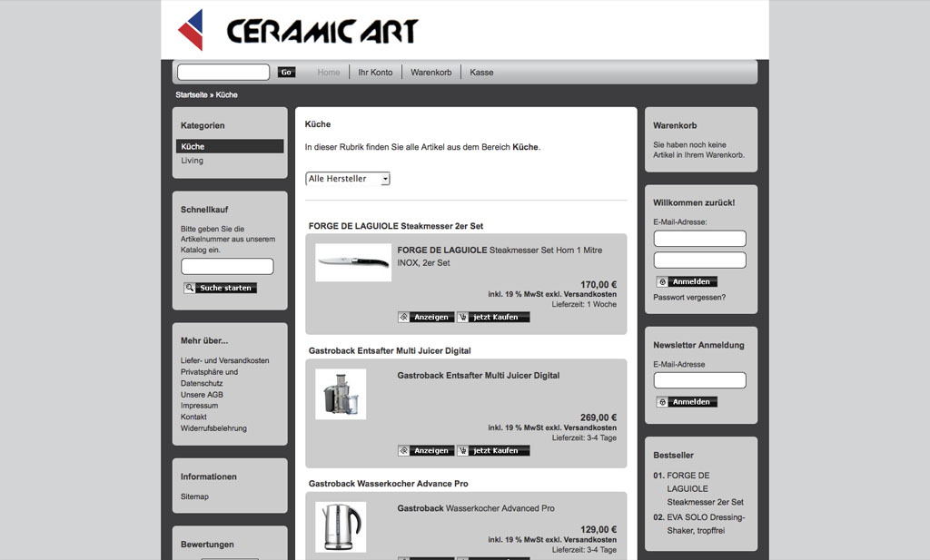Viewport: 930px width, 560px height.
Task: Open the Impressum link
Action: 199,406
